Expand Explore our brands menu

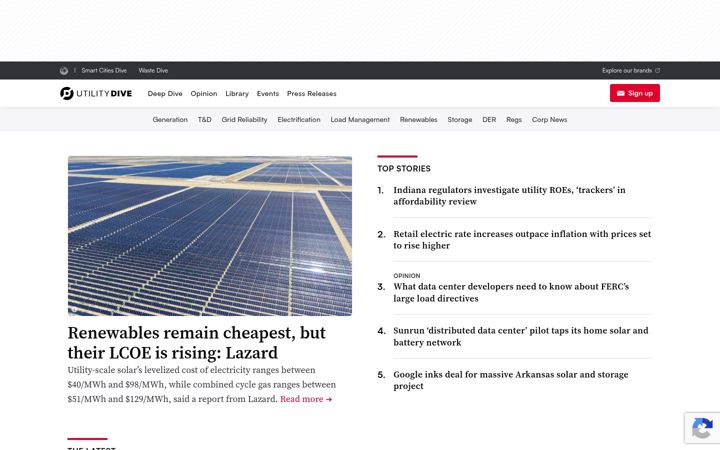631,71
